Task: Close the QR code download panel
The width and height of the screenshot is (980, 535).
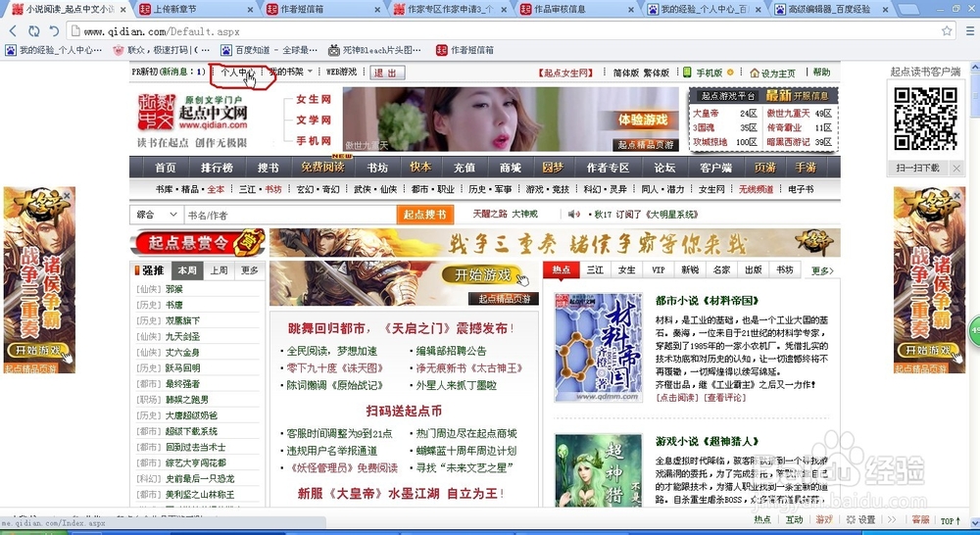Action: pyautogui.click(x=956, y=169)
